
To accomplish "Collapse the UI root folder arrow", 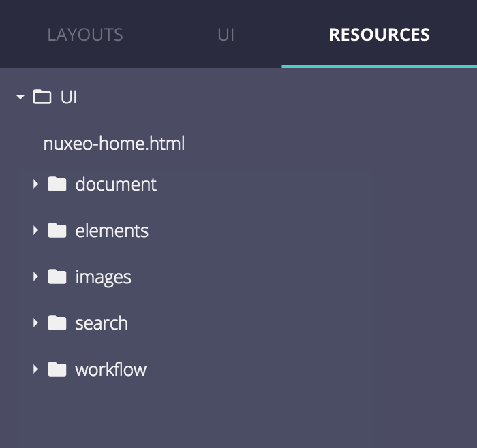I will click(x=20, y=97).
